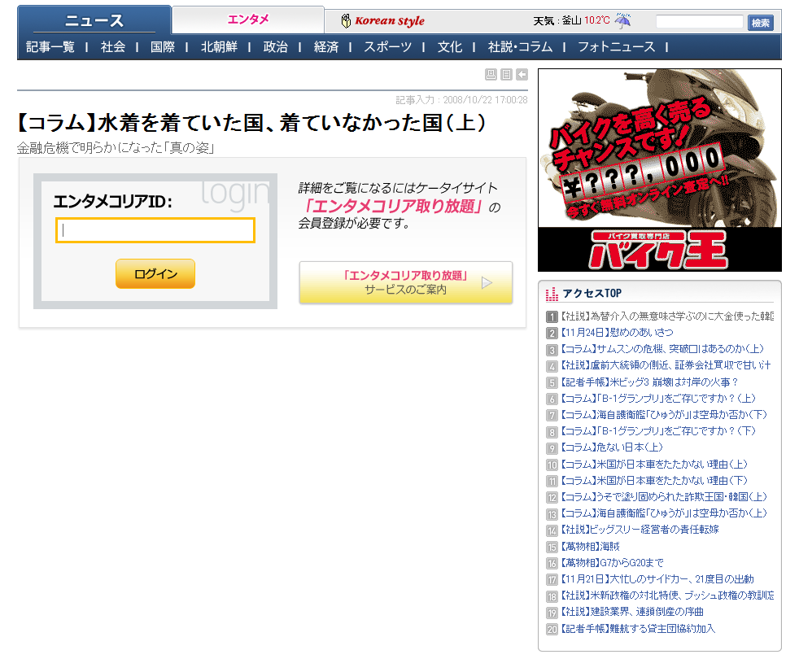799x672 pixels.
Task: Open 記事一覧 in the navigation bar
Action: tap(50, 47)
